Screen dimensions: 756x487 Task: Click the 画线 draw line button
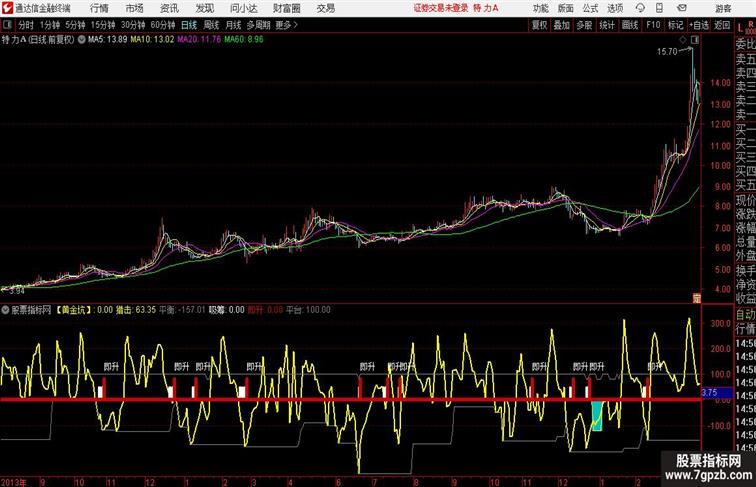click(630, 25)
